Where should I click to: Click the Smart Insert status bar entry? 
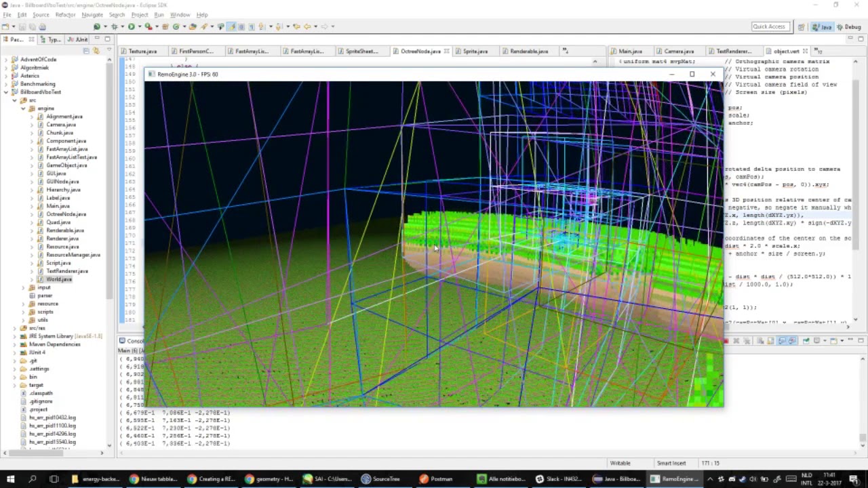click(671, 463)
